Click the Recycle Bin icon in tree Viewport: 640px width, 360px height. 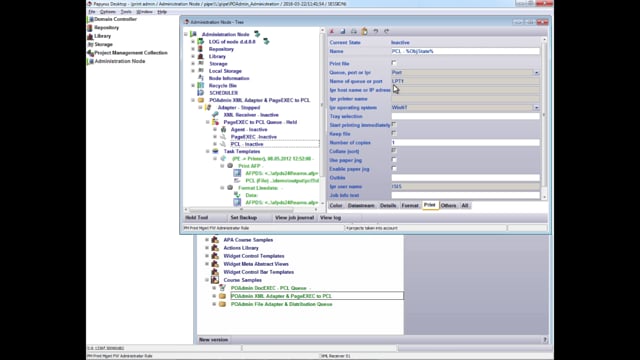coord(201,86)
